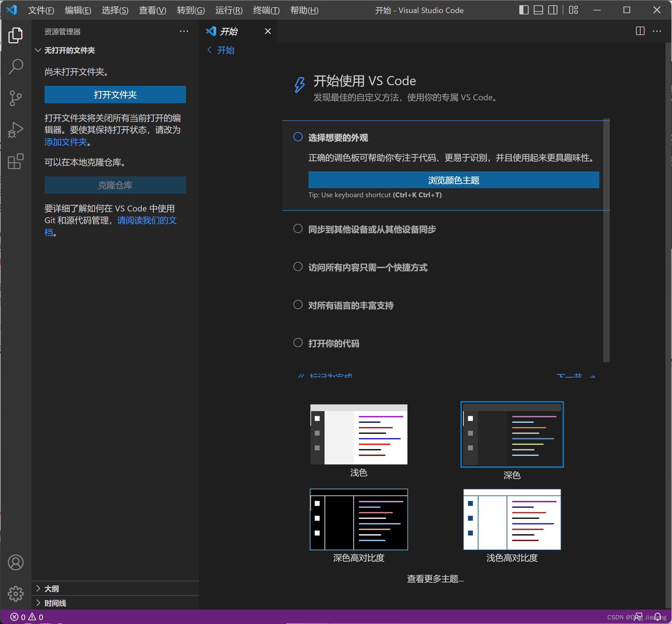This screenshot has width=672, height=624.
Task: Select the 同步到其他设备或从其他设备同步 step circle
Action: 298,229
